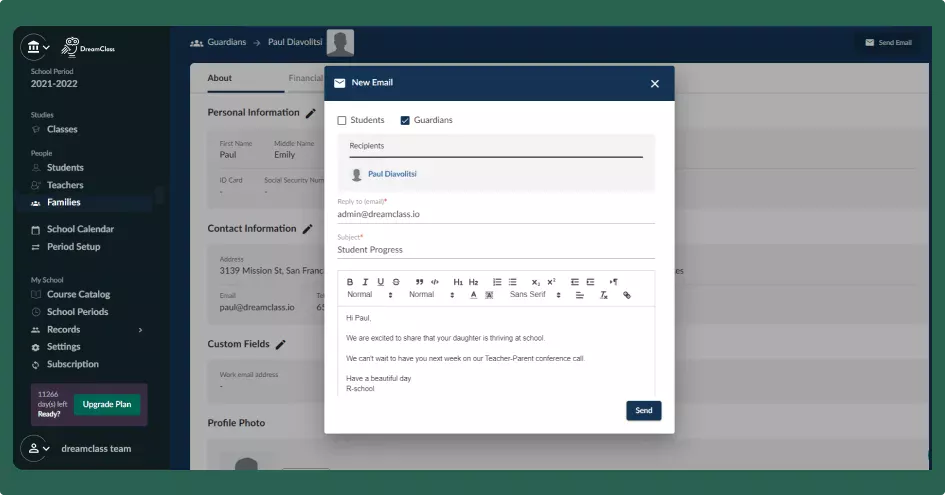Open the school selector dropdown
Image resolution: width=945 pixels, height=495 pixels.
[x=37, y=47]
